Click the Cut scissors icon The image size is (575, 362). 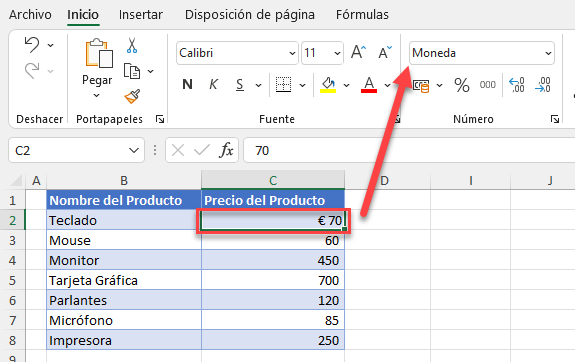(132, 45)
